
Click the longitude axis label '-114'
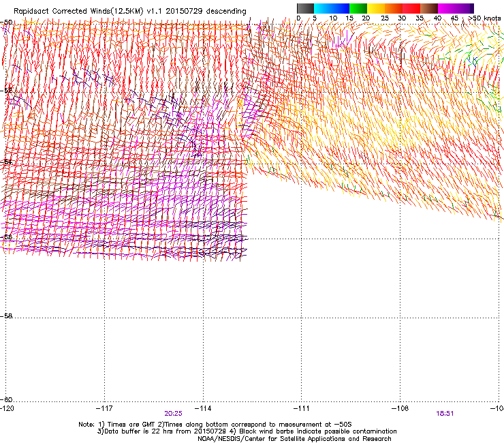[x=203, y=408]
